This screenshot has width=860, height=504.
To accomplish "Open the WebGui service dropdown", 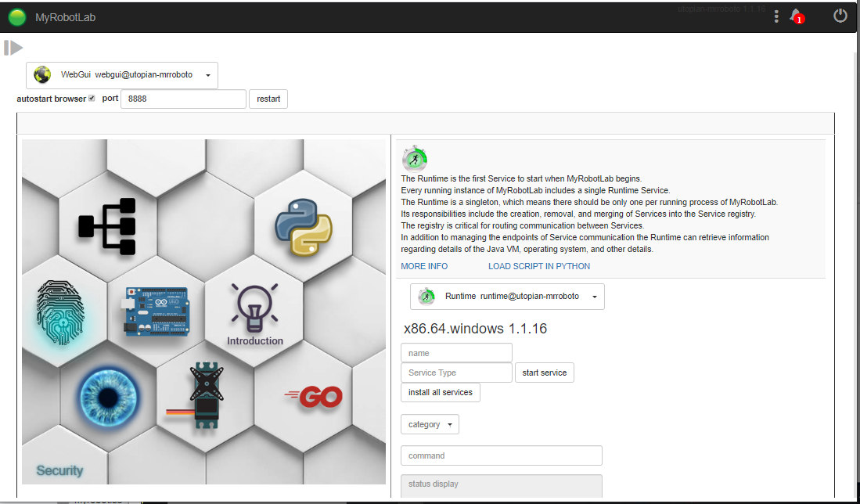I will click(x=122, y=75).
